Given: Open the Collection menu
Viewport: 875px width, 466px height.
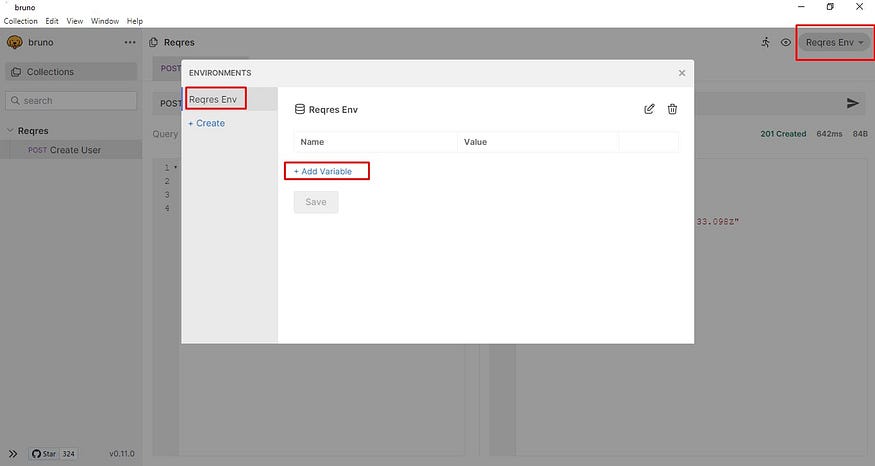Looking at the screenshot, I should [21, 21].
